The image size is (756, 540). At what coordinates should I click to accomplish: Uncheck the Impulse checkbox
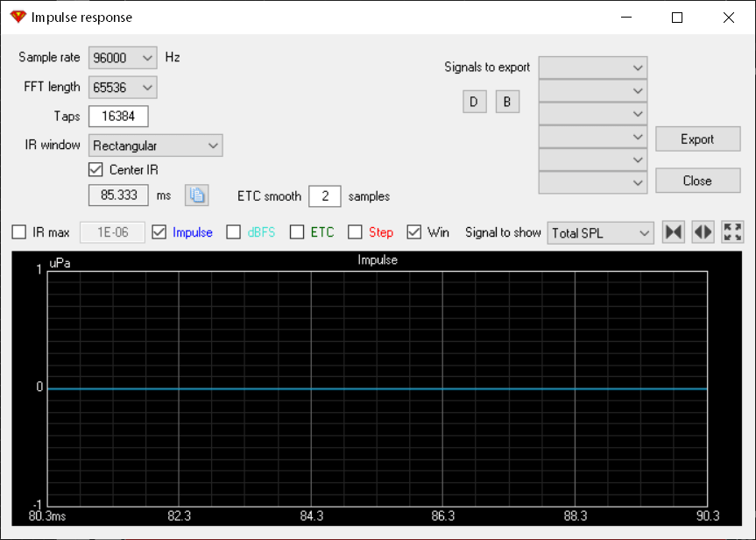tap(159, 232)
